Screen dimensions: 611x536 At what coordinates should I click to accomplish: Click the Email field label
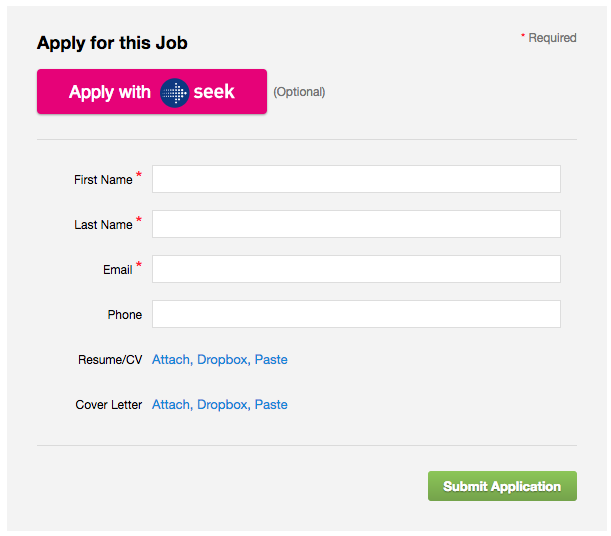(x=117, y=270)
